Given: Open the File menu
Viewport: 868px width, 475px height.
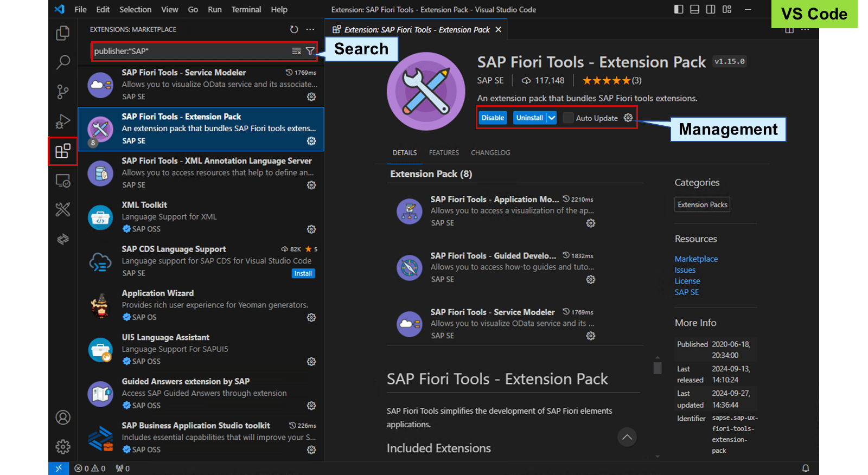Looking at the screenshot, I should click(80, 9).
